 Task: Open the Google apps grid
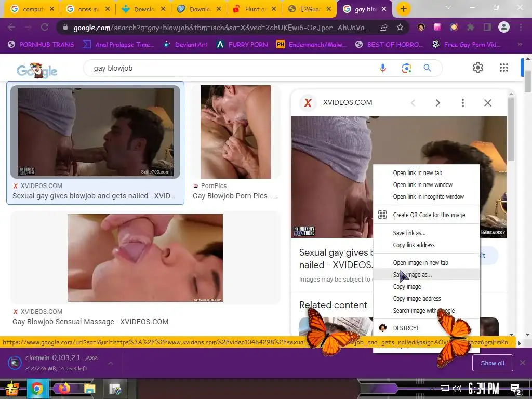(504, 68)
